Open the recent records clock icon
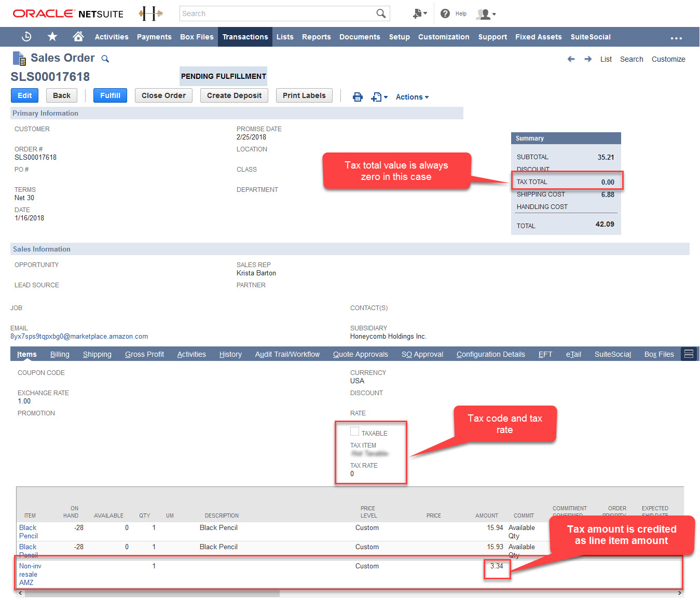This screenshot has width=700, height=613. (x=26, y=37)
